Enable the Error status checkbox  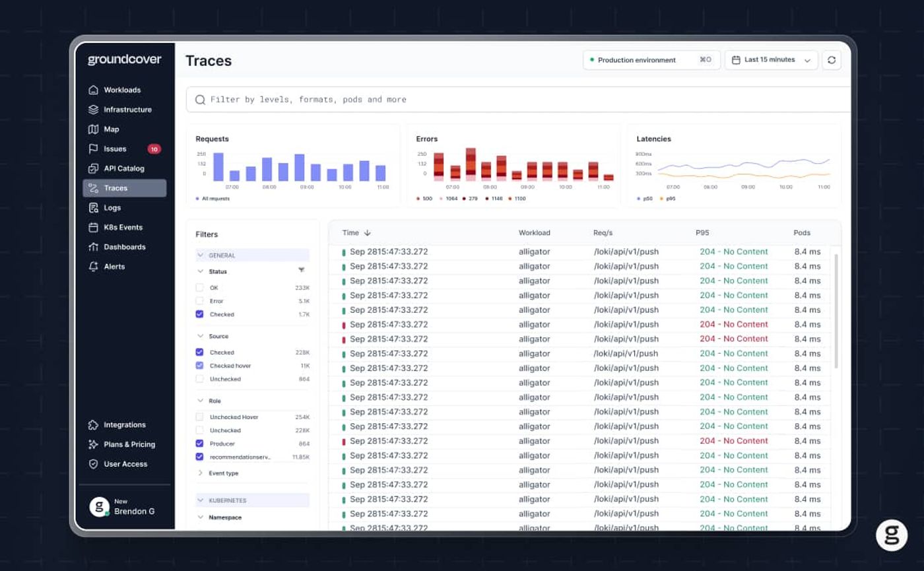199,301
